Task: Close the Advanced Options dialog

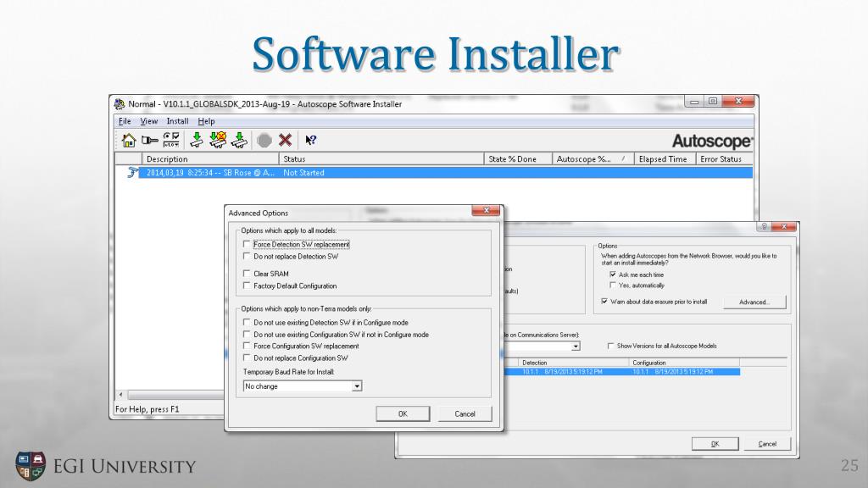Action: (x=486, y=210)
